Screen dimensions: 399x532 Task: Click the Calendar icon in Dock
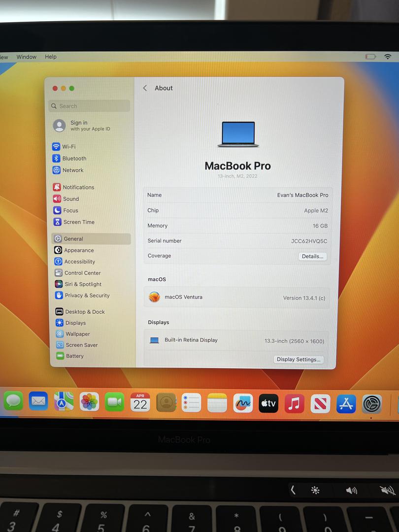[140, 402]
